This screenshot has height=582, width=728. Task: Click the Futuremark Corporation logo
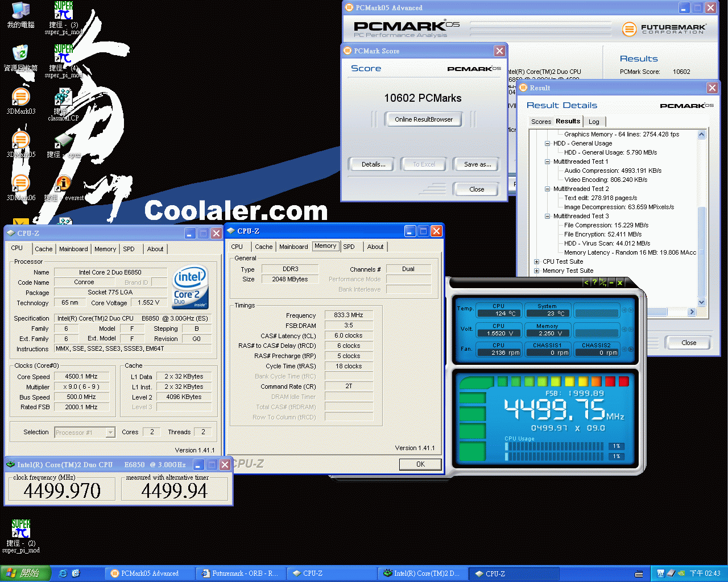pyautogui.click(x=664, y=28)
